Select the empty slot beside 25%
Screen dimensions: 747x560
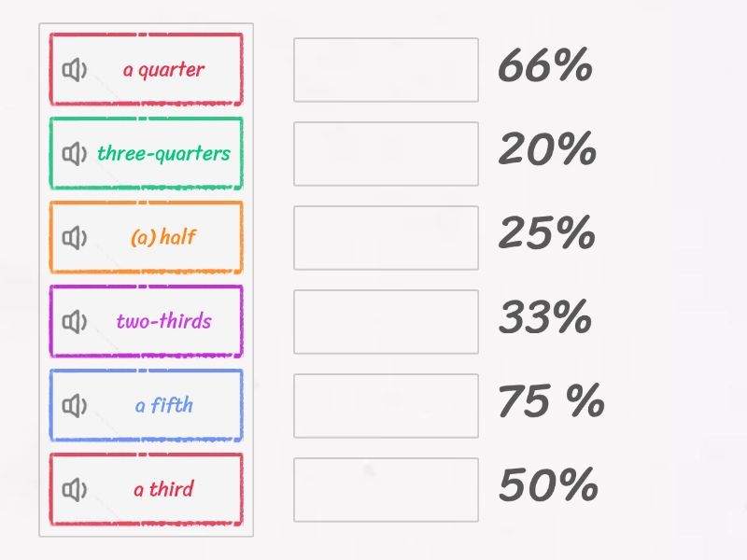386,238
